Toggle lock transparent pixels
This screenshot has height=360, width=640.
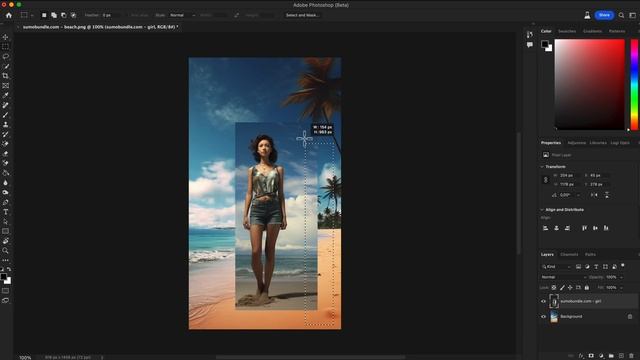click(x=554, y=288)
